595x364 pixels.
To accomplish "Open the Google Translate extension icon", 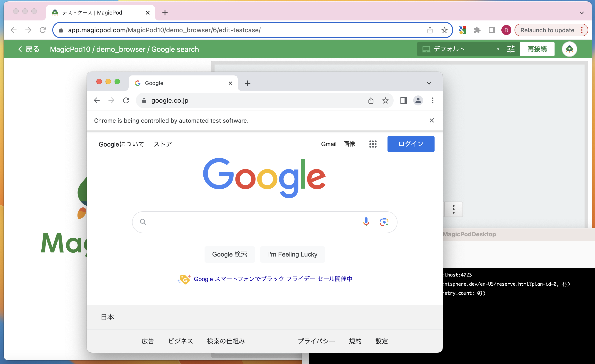I will click(x=462, y=30).
